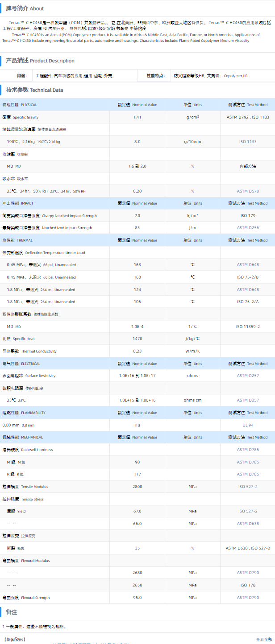Open the ASTM D570 water absorption link
Viewport: 275px width, 644px height.
248,191
